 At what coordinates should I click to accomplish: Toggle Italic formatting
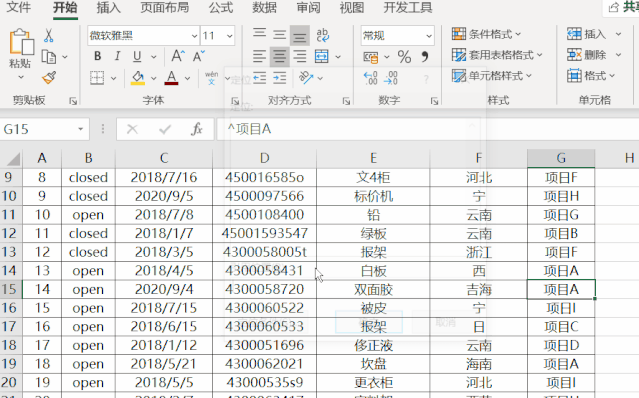pyautogui.click(x=117, y=56)
